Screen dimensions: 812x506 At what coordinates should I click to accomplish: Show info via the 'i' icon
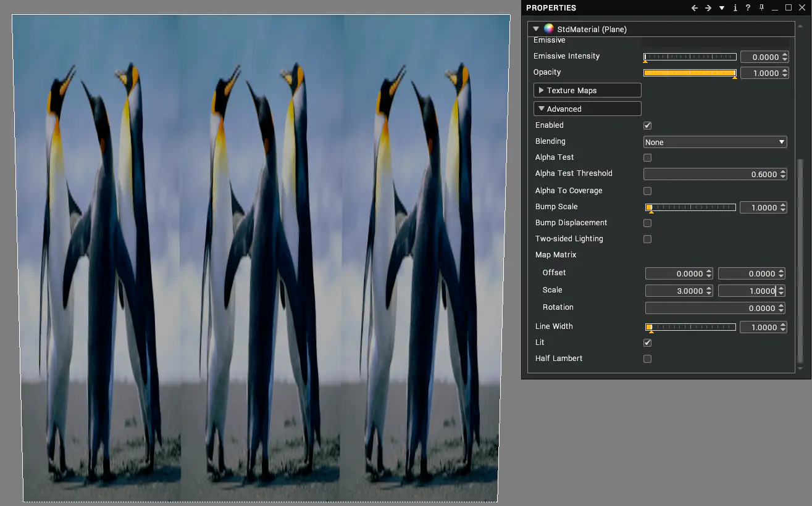point(735,8)
